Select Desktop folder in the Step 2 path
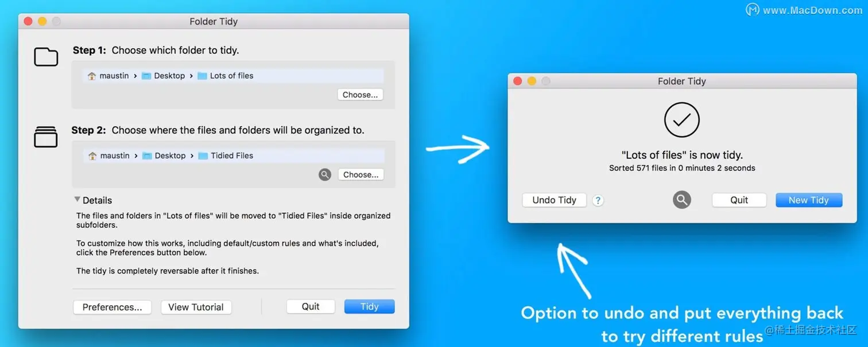 coord(164,155)
